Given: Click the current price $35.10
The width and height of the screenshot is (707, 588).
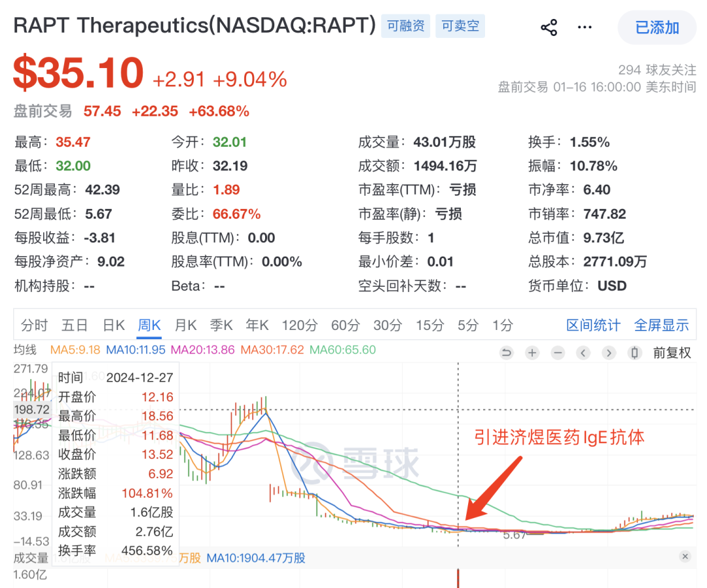Looking at the screenshot, I should 79,73.
